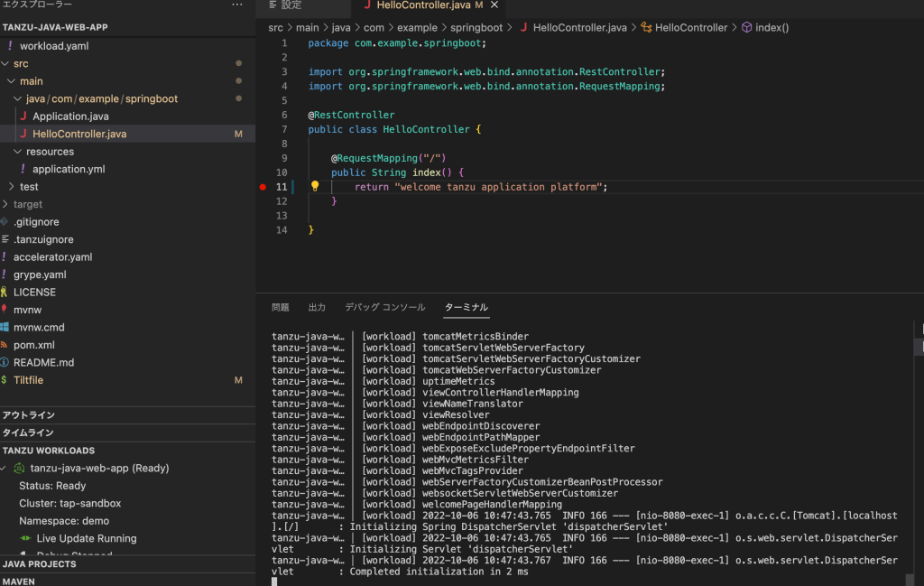Screen dimensions: 924x586
Task: Click the lightbulb quick-fix icon on line 11
Action: tap(315, 187)
